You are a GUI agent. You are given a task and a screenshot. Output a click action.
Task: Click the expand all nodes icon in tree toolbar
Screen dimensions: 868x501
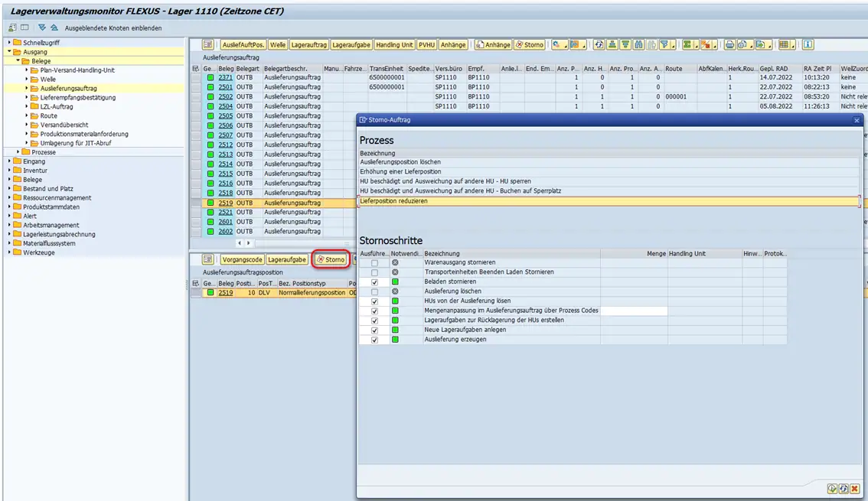tap(43, 28)
